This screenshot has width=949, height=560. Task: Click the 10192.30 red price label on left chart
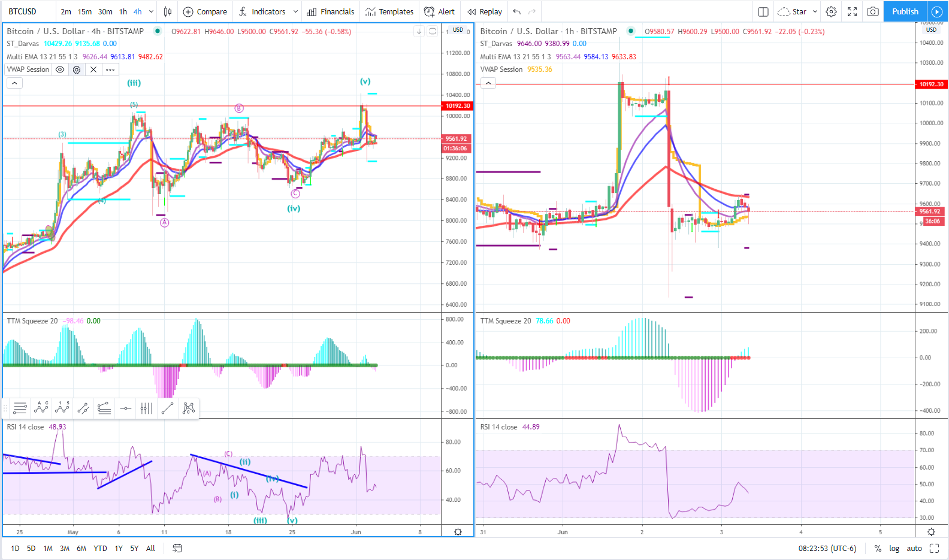[458, 106]
